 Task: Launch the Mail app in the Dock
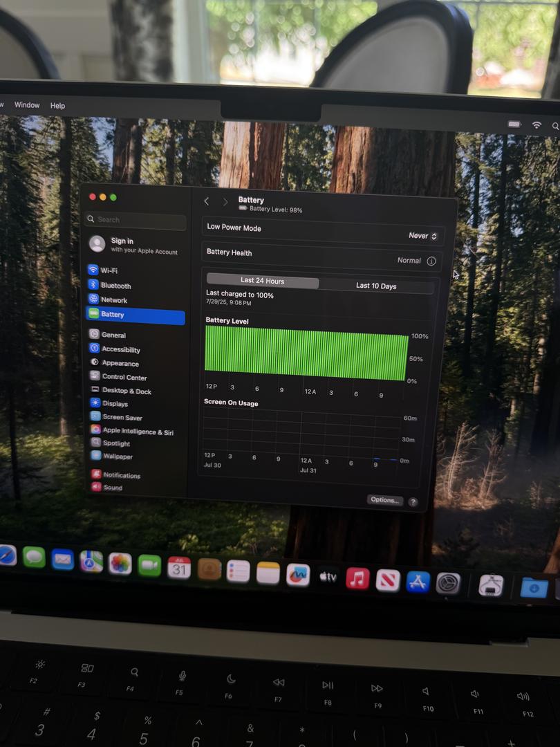[62, 560]
